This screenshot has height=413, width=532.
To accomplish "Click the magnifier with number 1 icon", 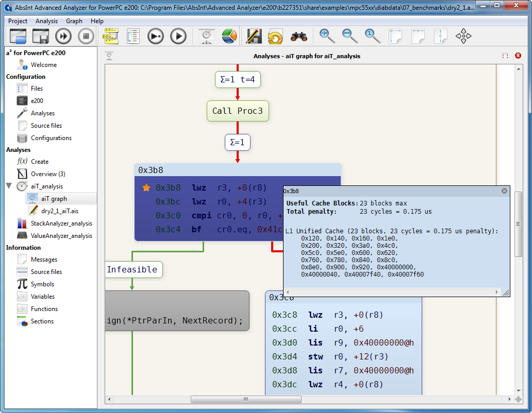I will click(372, 36).
